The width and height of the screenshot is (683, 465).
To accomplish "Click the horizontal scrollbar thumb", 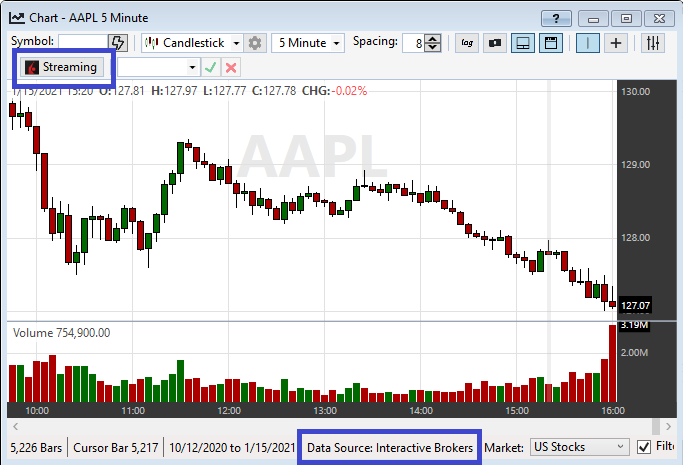I will pos(656,426).
